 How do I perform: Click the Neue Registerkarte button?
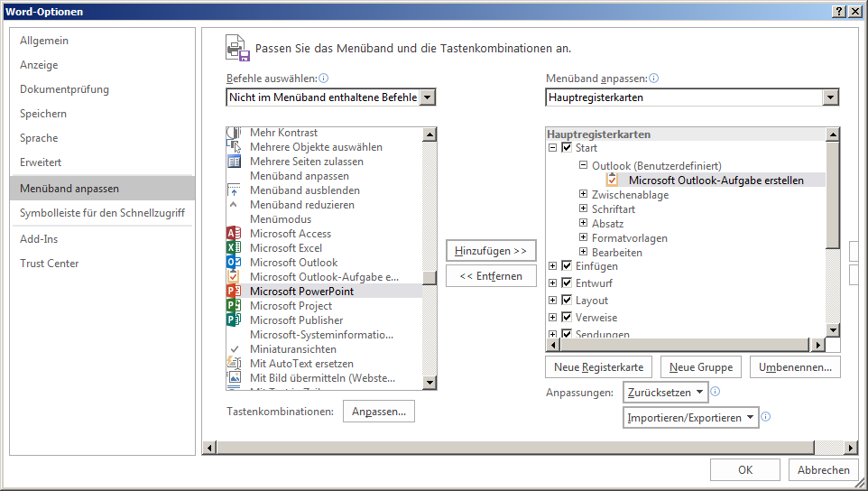[x=598, y=367]
